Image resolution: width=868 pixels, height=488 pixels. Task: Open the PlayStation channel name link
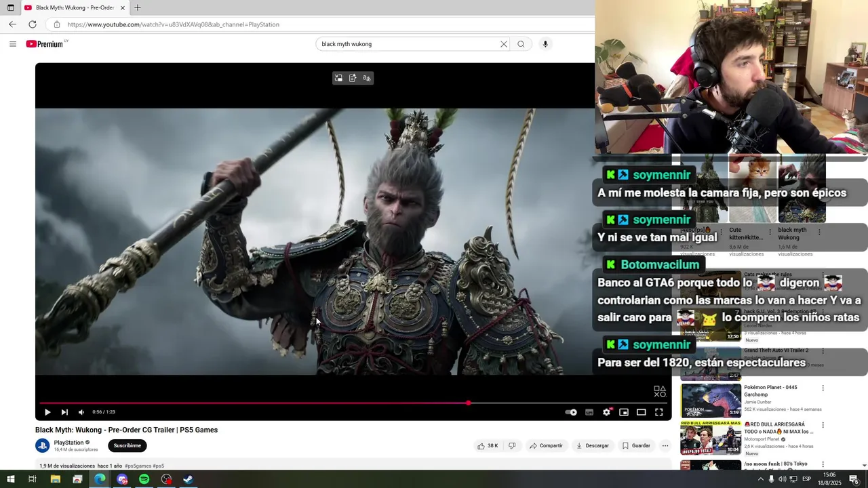click(x=68, y=443)
